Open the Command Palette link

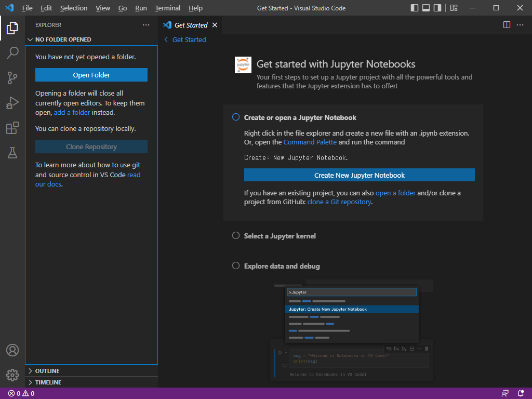pyautogui.click(x=310, y=142)
